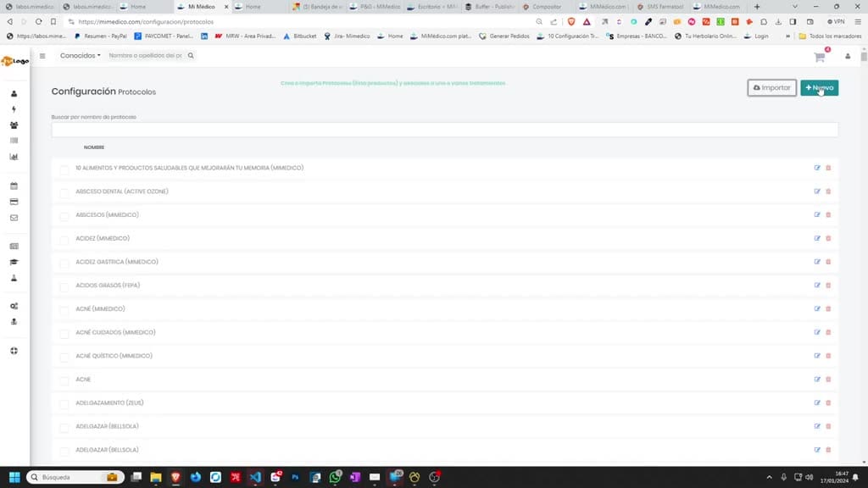Open the sidebar single user icon

[14, 93]
